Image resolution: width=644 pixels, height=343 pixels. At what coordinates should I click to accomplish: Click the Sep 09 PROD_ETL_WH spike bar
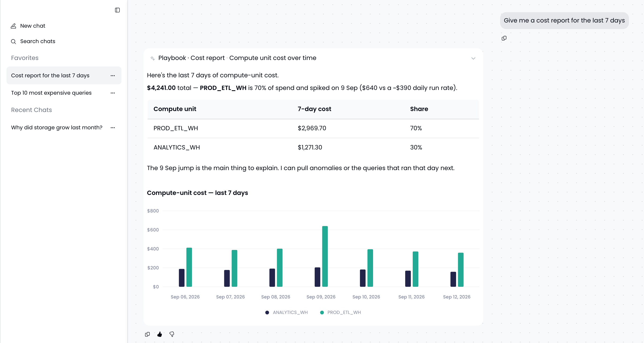pos(325,256)
